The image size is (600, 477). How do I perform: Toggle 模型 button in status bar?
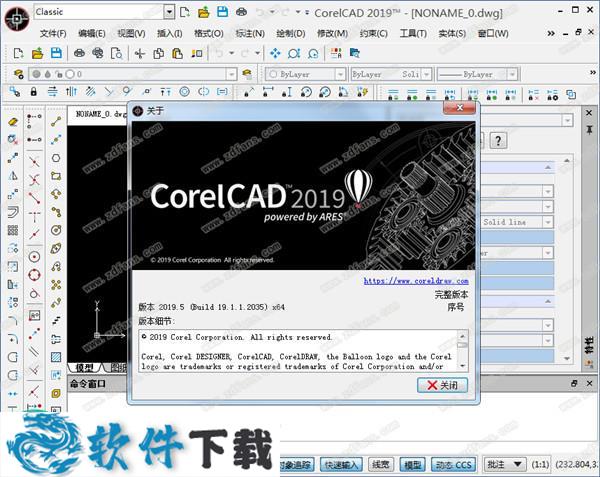point(412,464)
